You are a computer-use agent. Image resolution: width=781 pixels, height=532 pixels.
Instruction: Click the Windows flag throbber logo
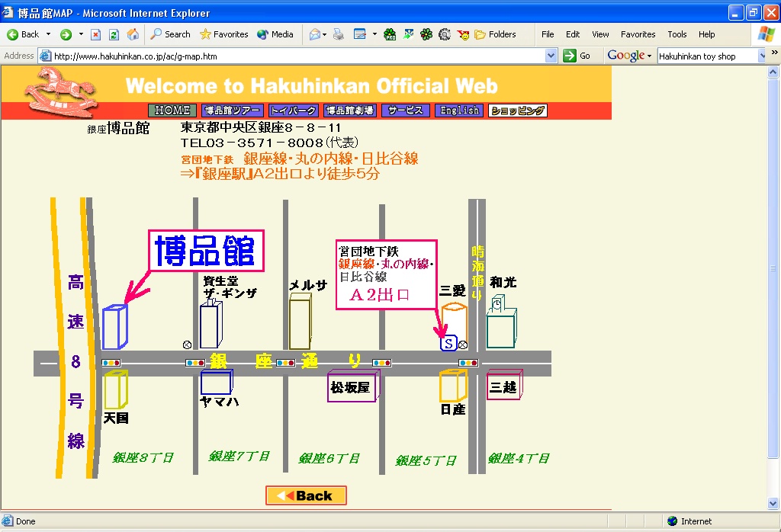767,34
